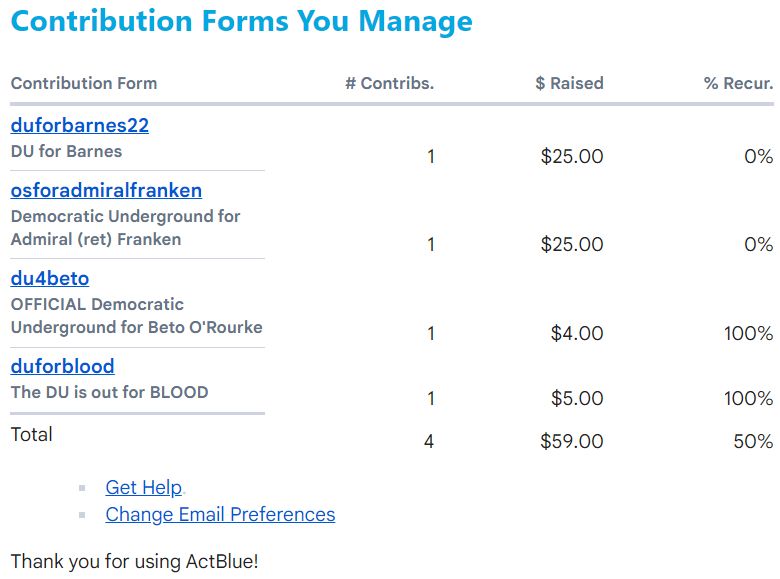Click the $4.00 raised amount
Screen dimensions: 780x579
pyautogui.click(x=577, y=333)
